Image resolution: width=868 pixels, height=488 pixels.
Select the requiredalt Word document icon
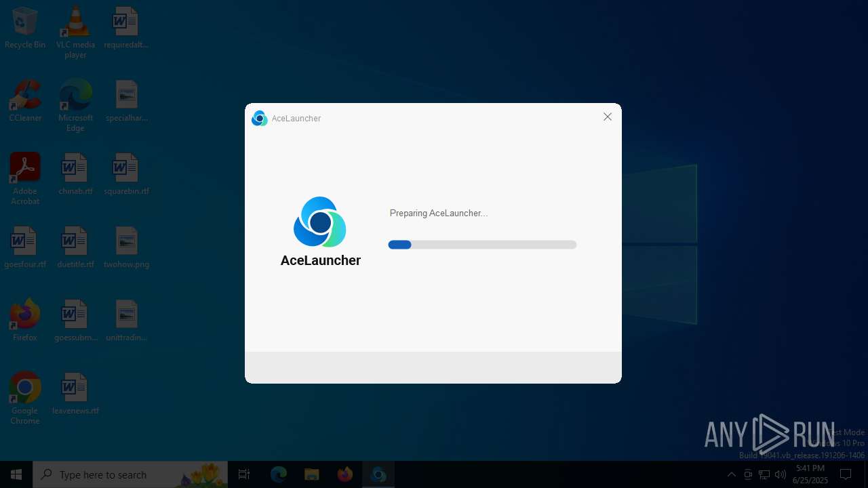126,28
